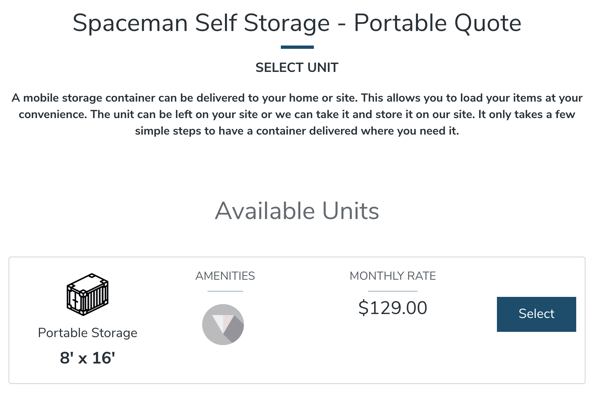Image resolution: width=600 pixels, height=413 pixels.
Task: Click the text line starting 'simple steps to have'
Action: [x=297, y=131]
